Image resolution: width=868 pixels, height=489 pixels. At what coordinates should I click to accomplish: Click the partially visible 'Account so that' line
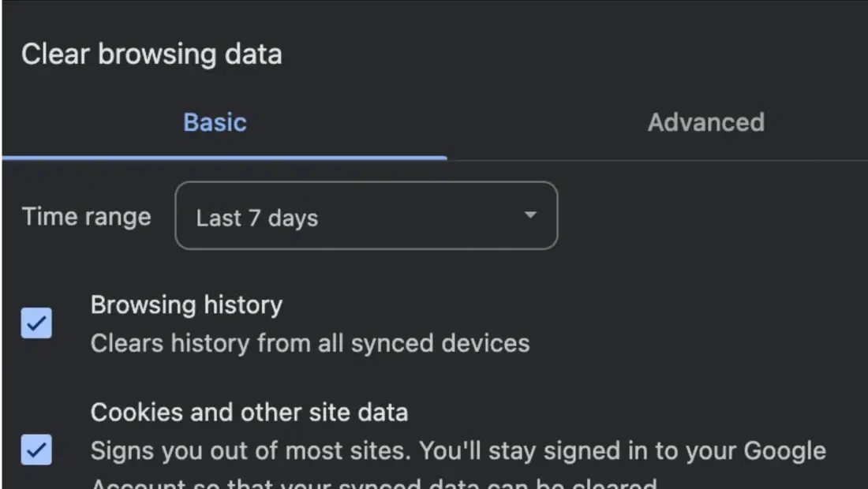coord(372,483)
